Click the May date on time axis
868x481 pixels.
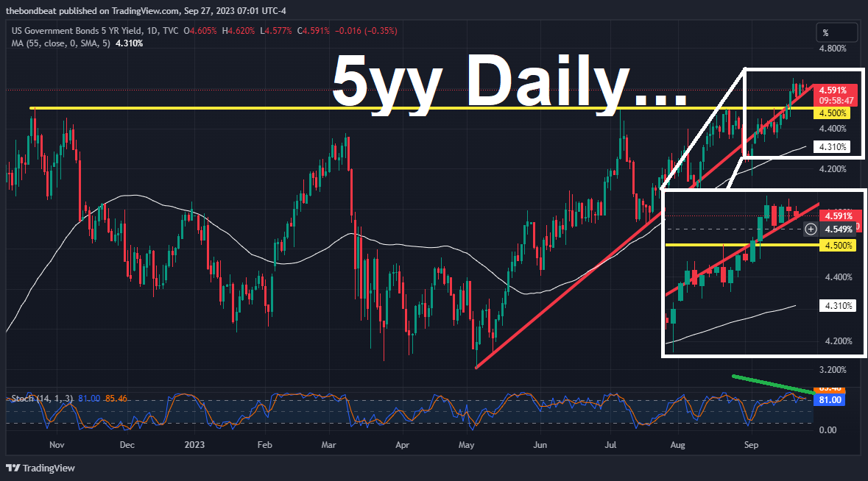point(467,444)
